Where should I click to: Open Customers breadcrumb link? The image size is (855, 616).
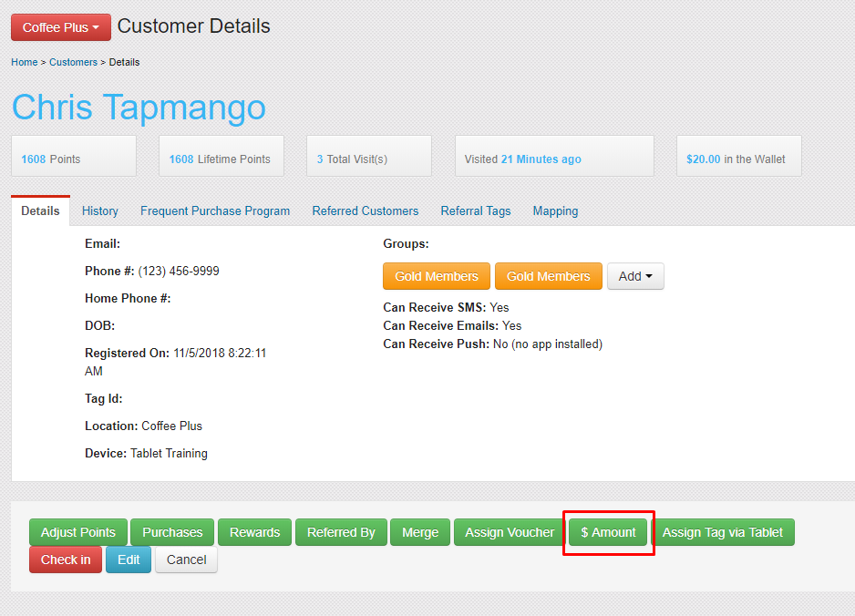pyautogui.click(x=73, y=62)
